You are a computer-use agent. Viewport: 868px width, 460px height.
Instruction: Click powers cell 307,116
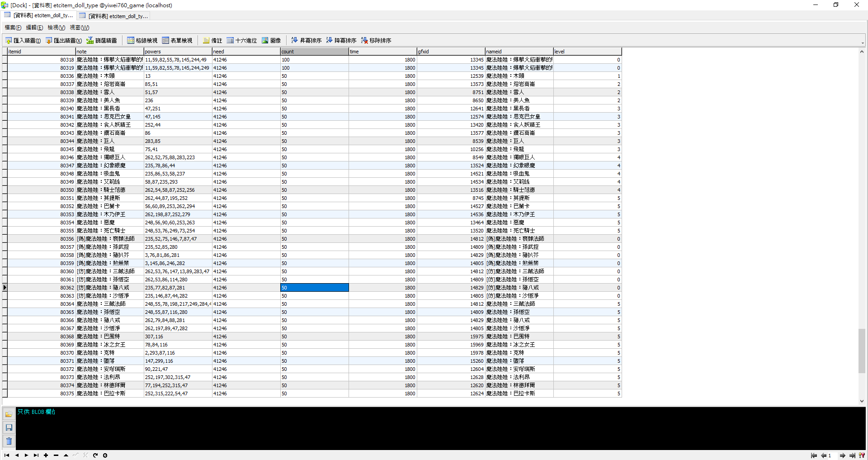178,337
